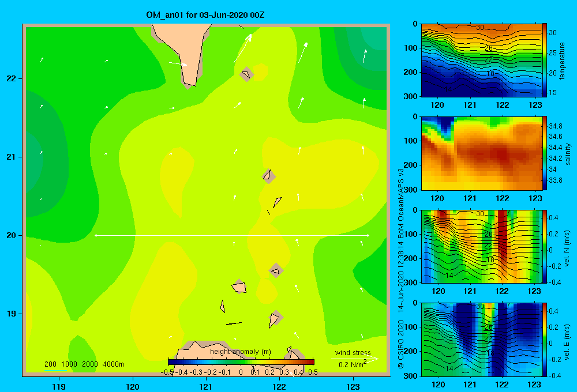Click the long wind arrow east of Taiwan
Viewport: 577px width, 392px height.
pos(242,48)
